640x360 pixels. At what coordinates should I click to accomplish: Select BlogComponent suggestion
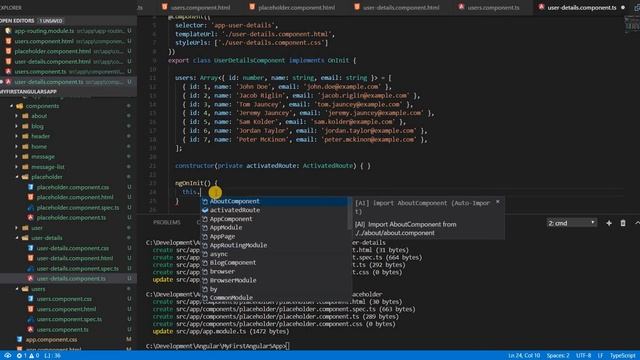click(275, 262)
